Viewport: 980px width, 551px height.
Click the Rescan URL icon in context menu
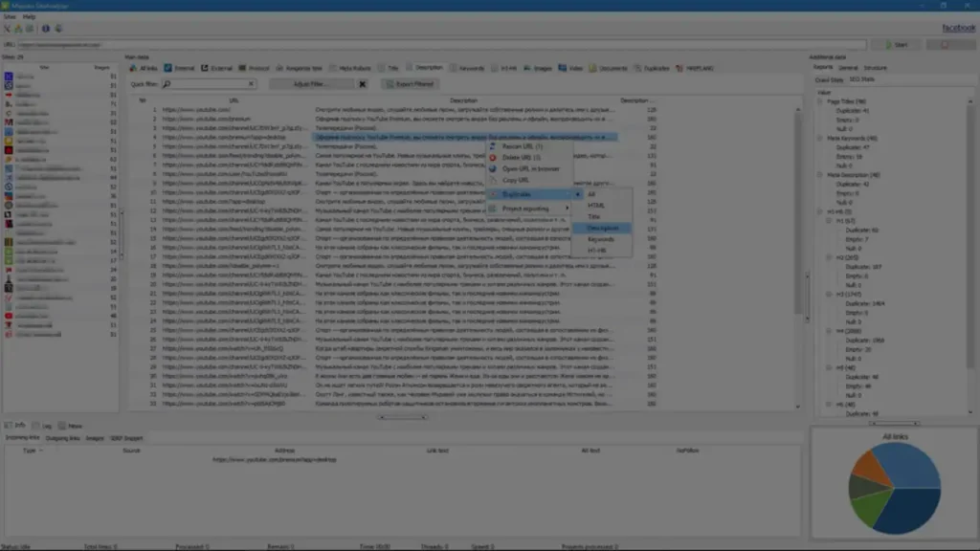coord(494,146)
